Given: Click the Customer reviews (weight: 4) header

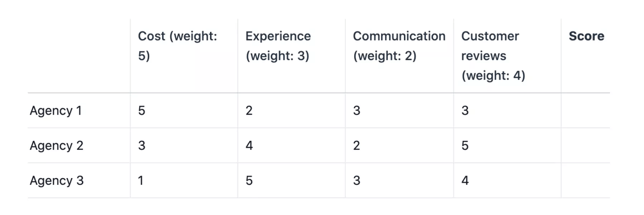Looking at the screenshot, I should [x=493, y=56].
